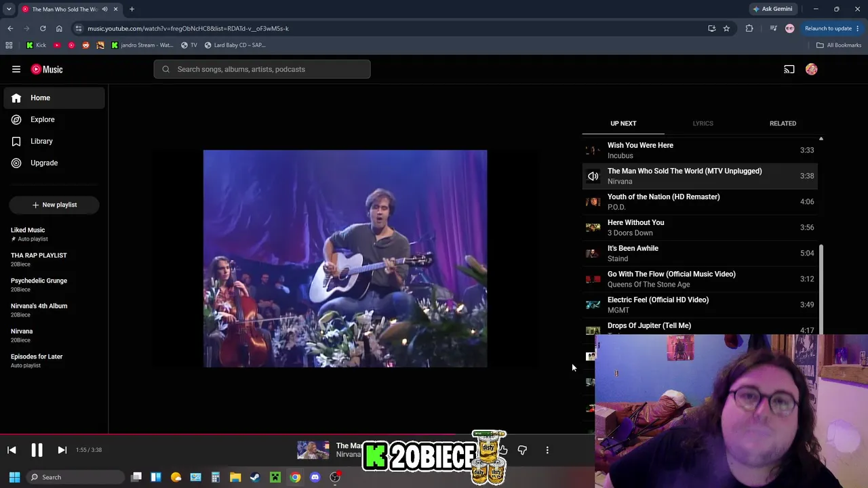Open Library in the sidebar
This screenshot has height=488, width=868.
54,141
